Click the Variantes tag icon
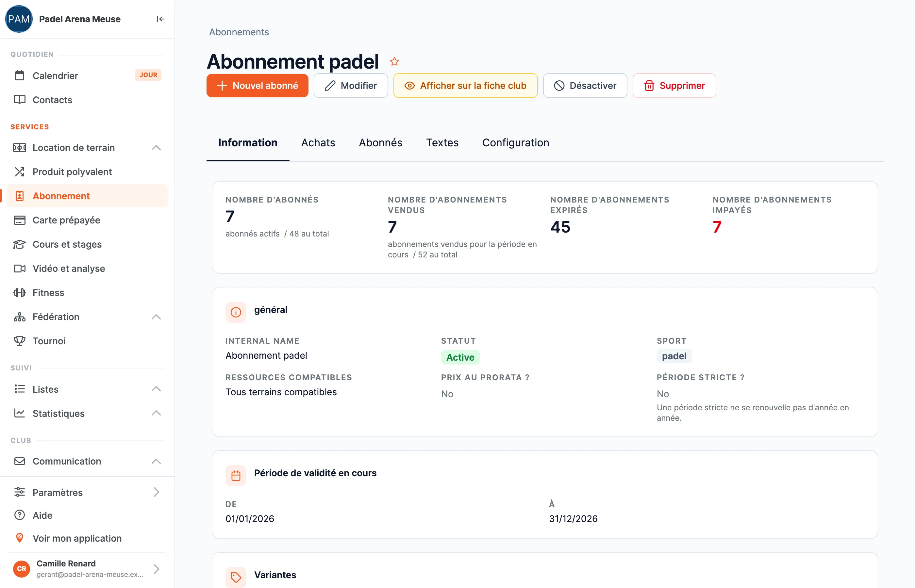915x588 pixels. click(236, 577)
